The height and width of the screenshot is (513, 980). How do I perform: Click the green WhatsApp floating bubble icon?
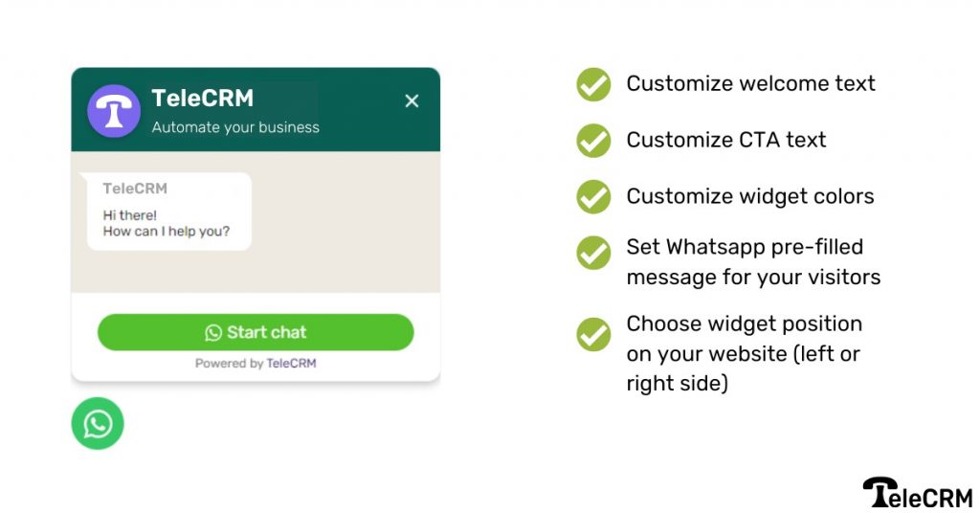[98, 424]
